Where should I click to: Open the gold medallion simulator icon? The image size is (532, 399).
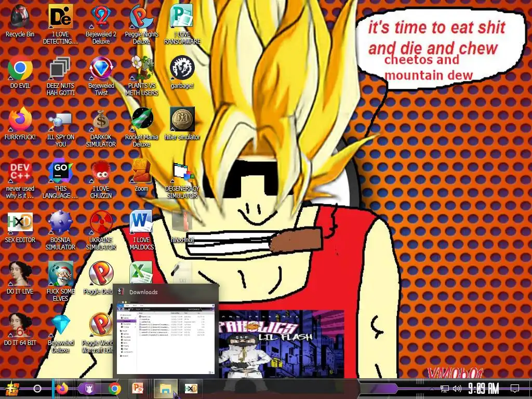click(x=182, y=124)
